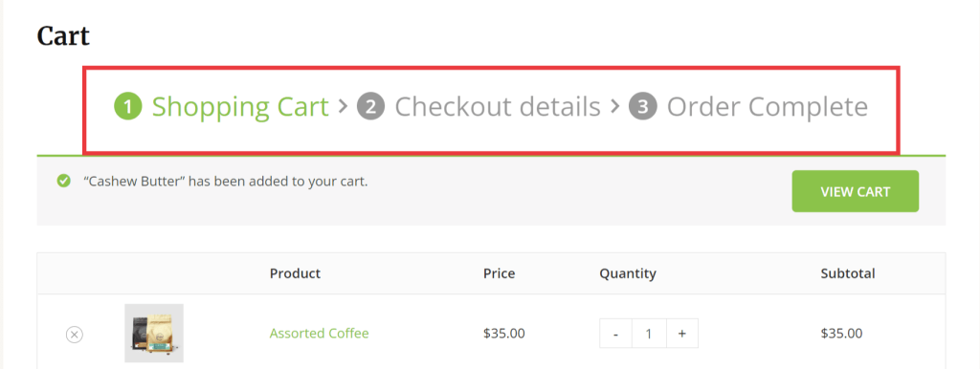Go to the Checkout details step
Image resolution: width=980 pixels, height=369 pixels.
pyautogui.click(x=498, y=107)
